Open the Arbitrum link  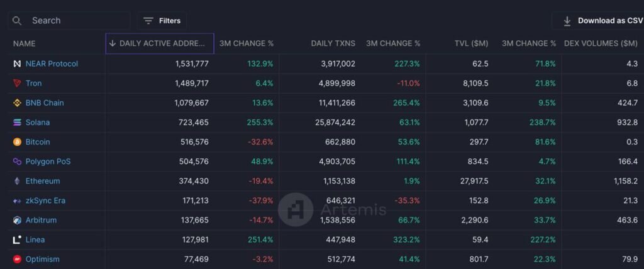[x=41, y=220]
